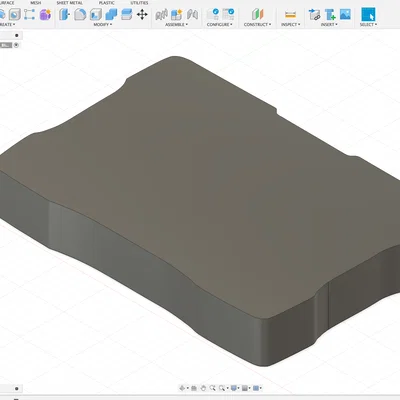
Task: Switch to the SHEET METAL tab
Action: [x=69, y=3]
